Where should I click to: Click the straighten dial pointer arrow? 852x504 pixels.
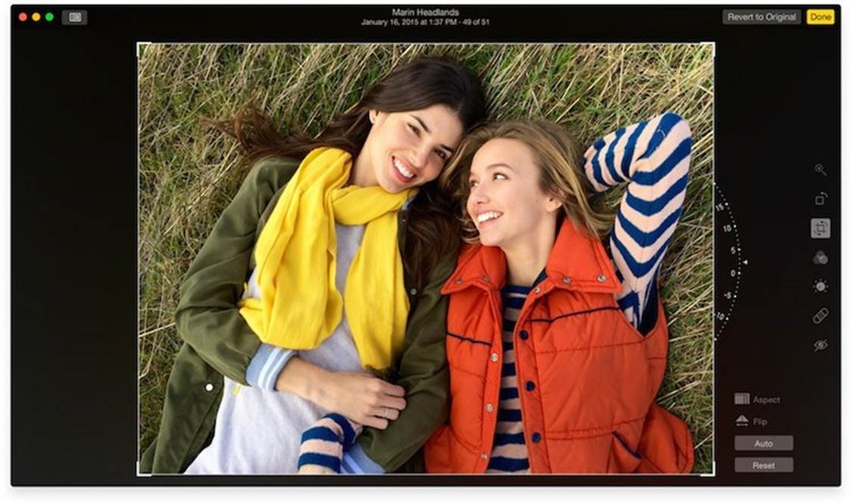pyautogui.click(x=745, y=263)
